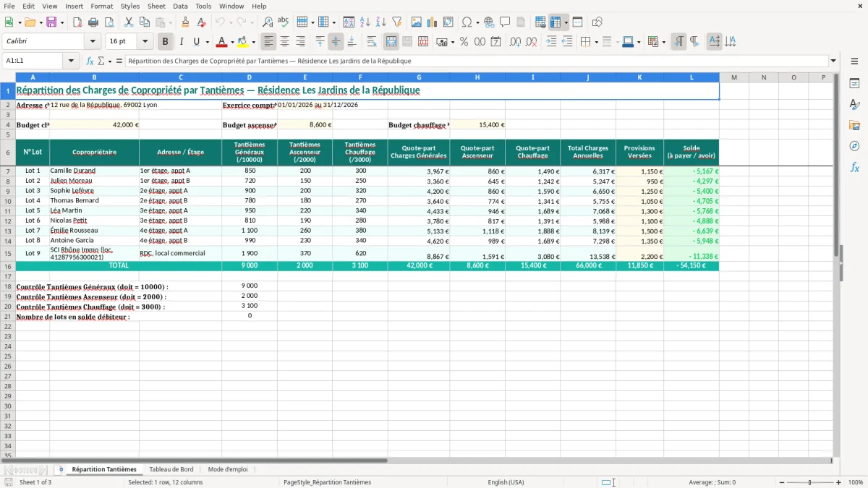Click the Print icon
This screenshot has width=868, height=488.
pos(93,22)
